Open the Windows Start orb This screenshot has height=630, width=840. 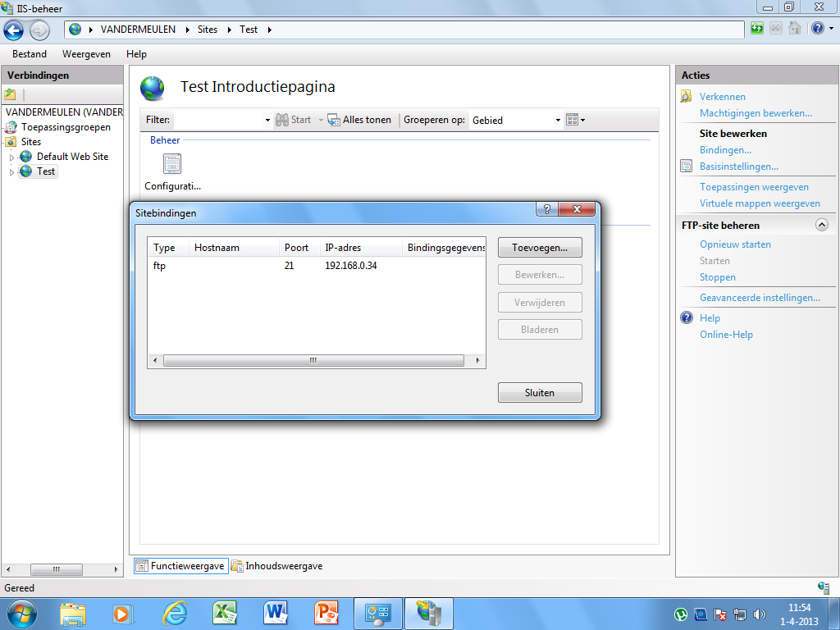(x=22, y=614)
